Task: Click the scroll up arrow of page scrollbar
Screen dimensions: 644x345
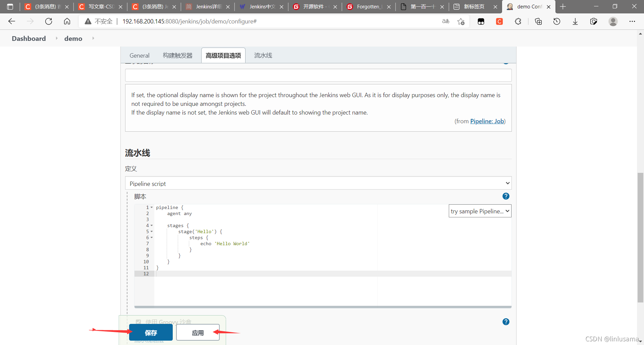Action: point(640,33)
